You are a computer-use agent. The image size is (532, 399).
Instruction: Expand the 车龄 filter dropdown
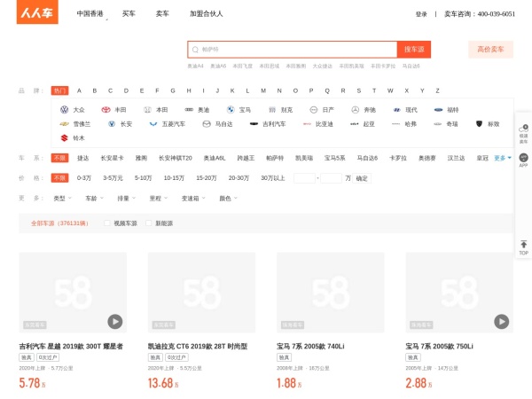click(x=94, y=198)
